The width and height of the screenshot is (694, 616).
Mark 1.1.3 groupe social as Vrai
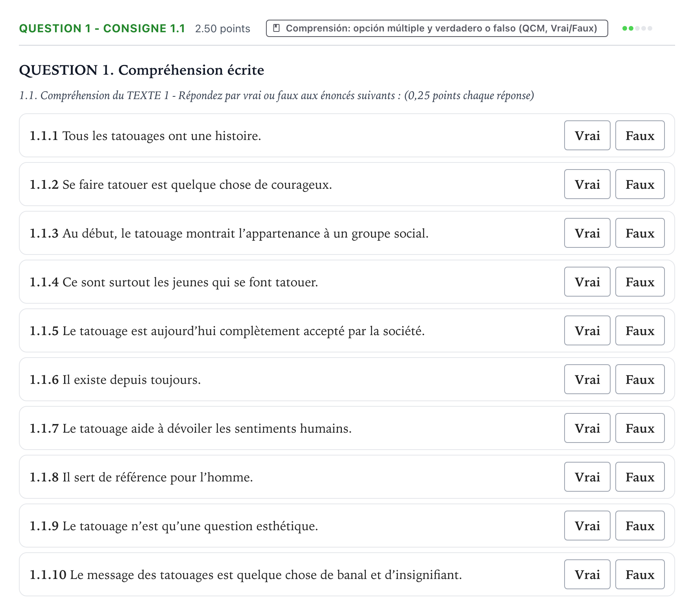587,233
